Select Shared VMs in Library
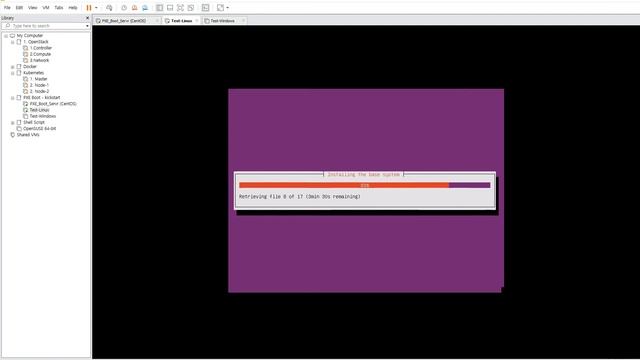640x360 pixels. (x=28, y=135)
